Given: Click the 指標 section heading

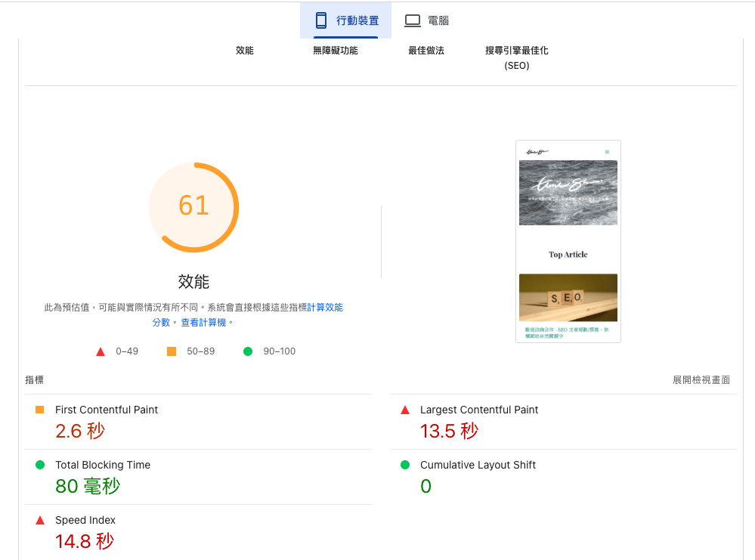Looking at the screenshot, I should click(x=34, y=380).
